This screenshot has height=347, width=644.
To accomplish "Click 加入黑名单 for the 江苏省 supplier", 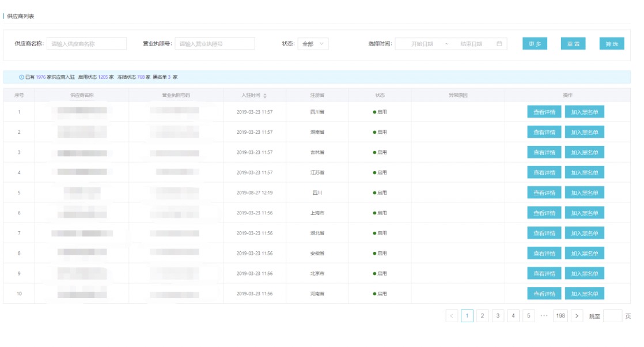I will (585, 172).
